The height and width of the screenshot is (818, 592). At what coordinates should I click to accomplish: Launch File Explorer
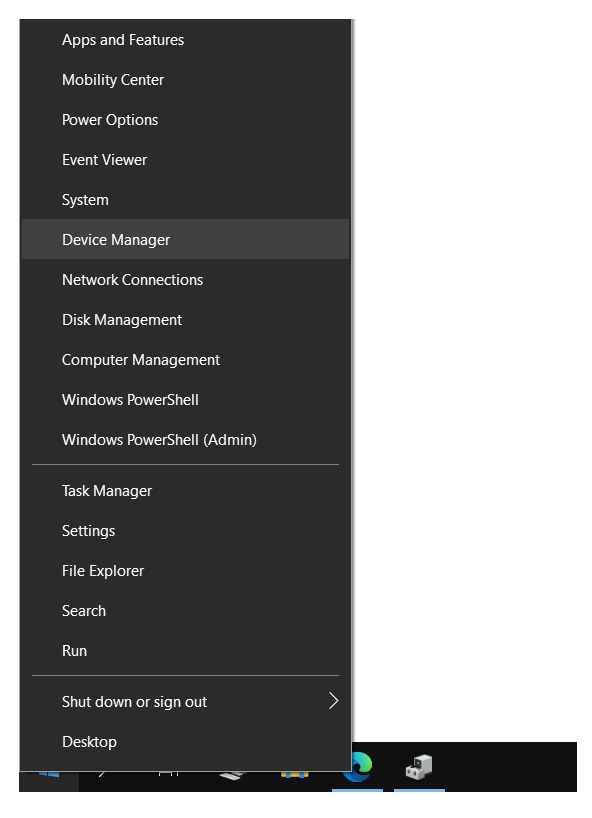point(185,571)
